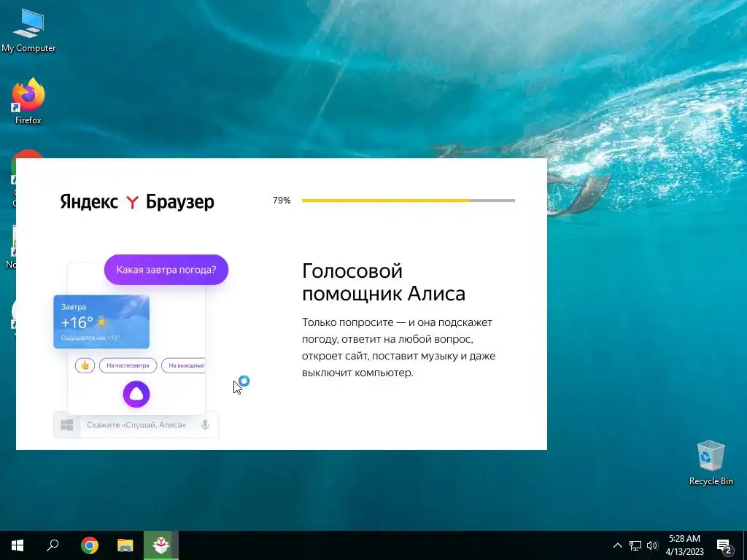Select the 'На выходные' chip
The height and width of the screenshot is (560, 747).
[183, 365]
